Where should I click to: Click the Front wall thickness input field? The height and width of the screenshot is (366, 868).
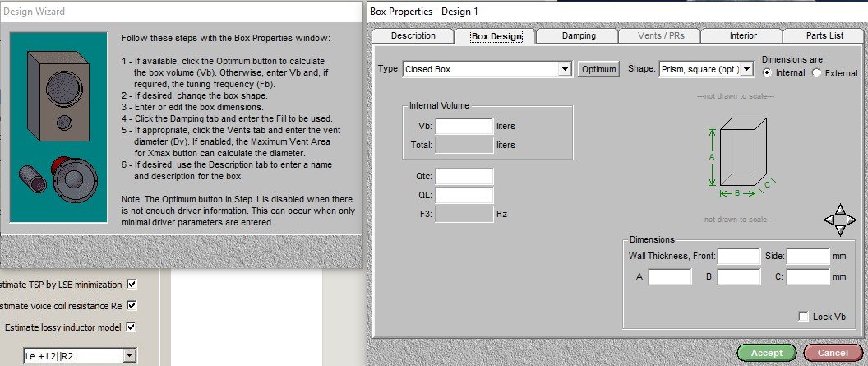pyautogui.click(x=739, y=257)
